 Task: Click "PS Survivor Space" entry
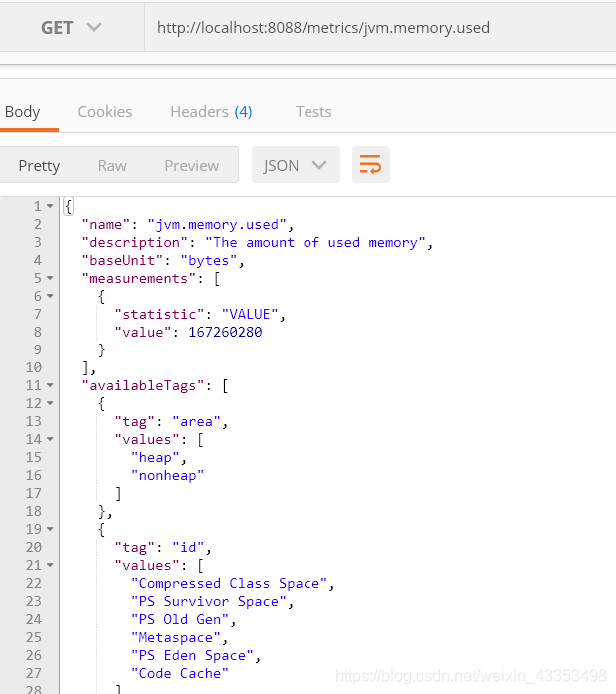pos(209,601)
